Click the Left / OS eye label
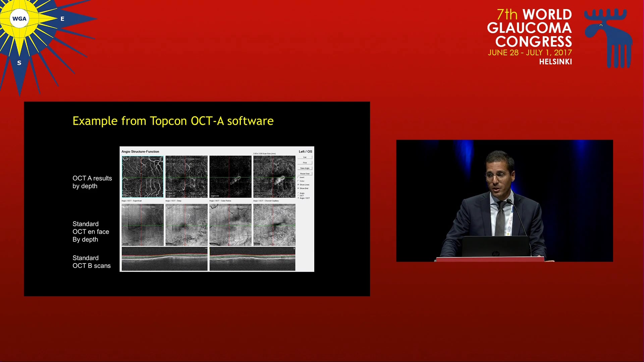The image size is (644, 362). click(305, 152)
